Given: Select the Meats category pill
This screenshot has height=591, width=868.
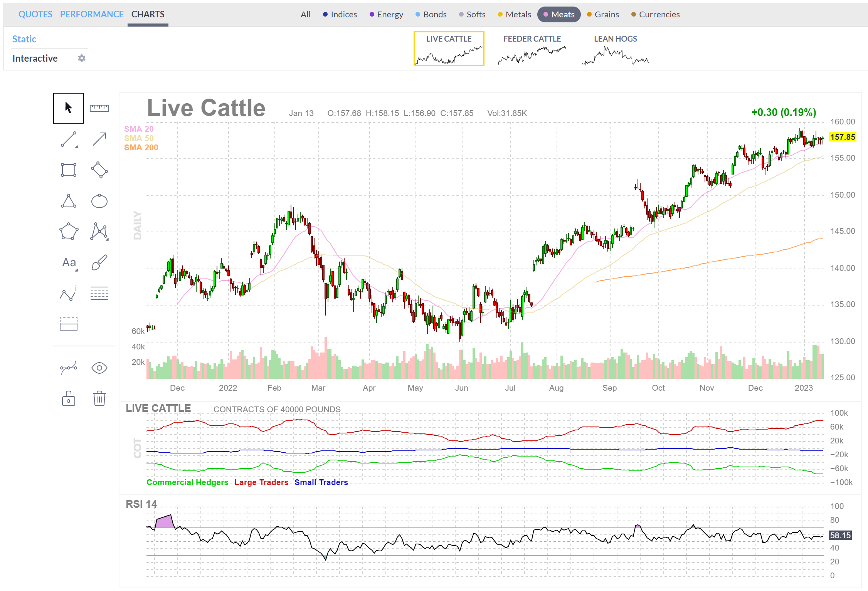Looking at the screenshot, I should coord(559,15).
